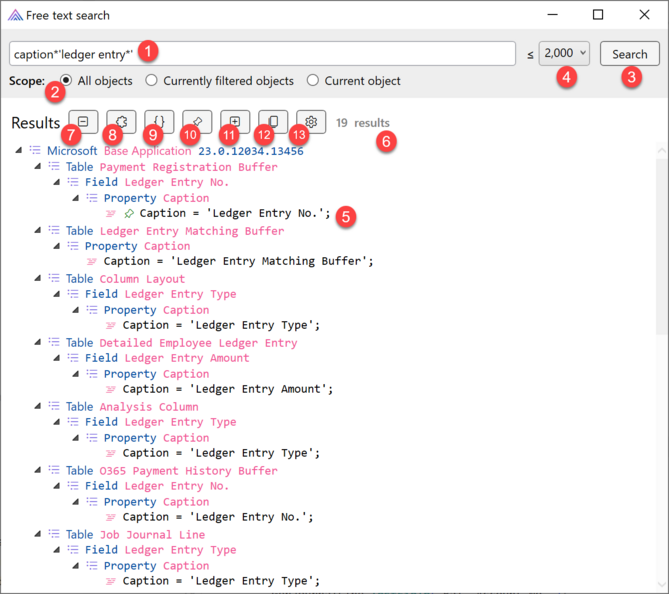Select Property Caption under Ledger Entry Matching Buffer

137,246
